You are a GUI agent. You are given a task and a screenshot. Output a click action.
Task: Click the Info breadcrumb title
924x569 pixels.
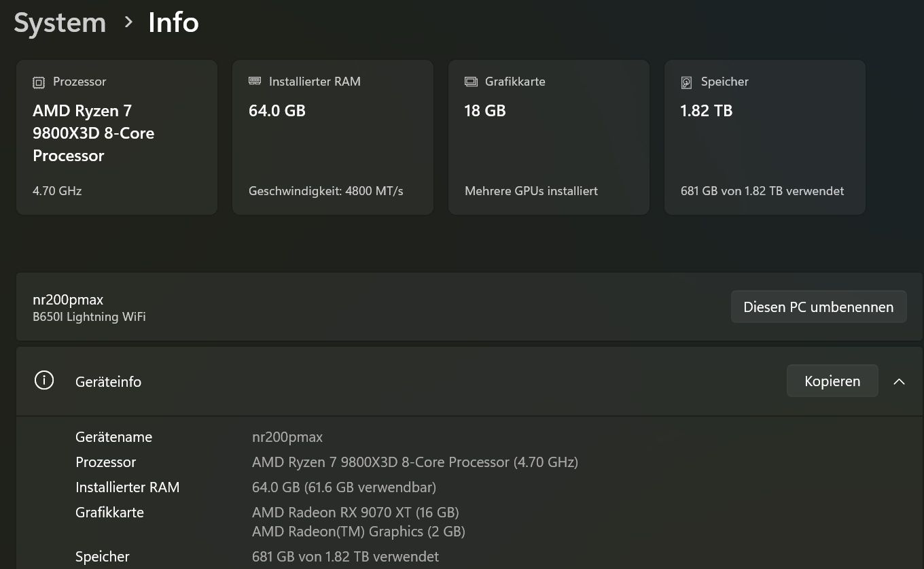(173, 22)
